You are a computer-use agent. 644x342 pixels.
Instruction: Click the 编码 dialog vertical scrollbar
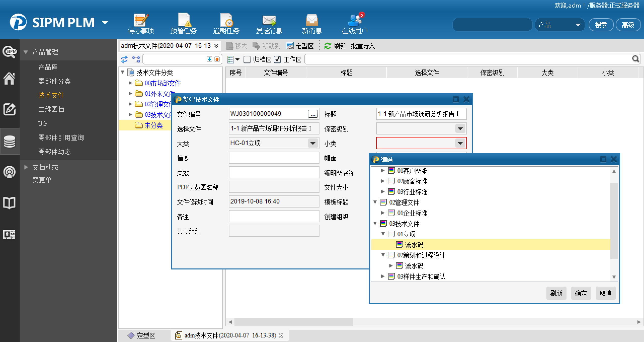(x=614, y=221)
